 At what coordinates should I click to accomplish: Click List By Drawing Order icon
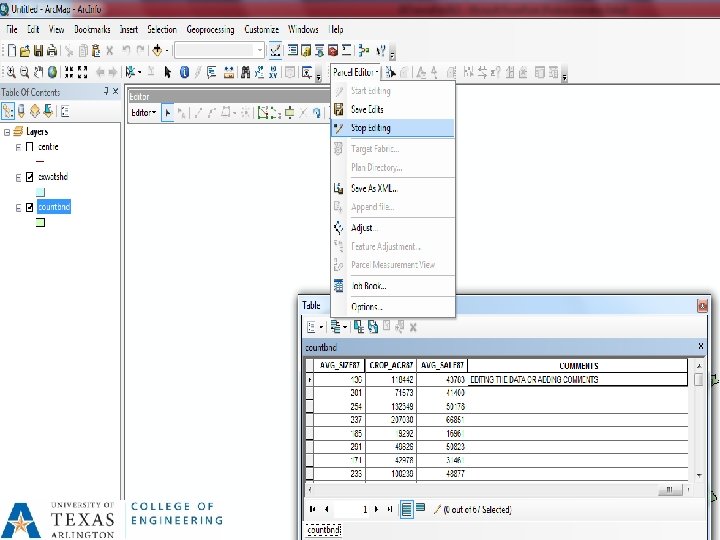point(8,111)
